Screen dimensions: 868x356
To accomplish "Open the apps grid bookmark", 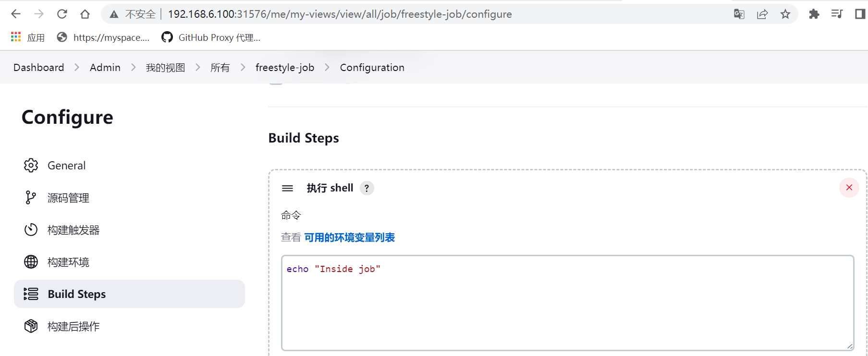I will tap(28, 37).
